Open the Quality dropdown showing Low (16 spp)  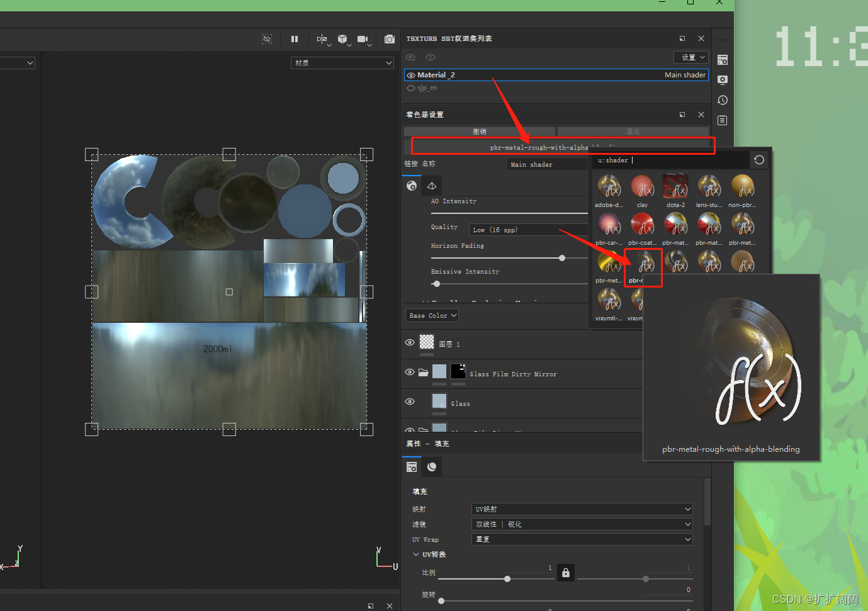(x=527, y=229)
